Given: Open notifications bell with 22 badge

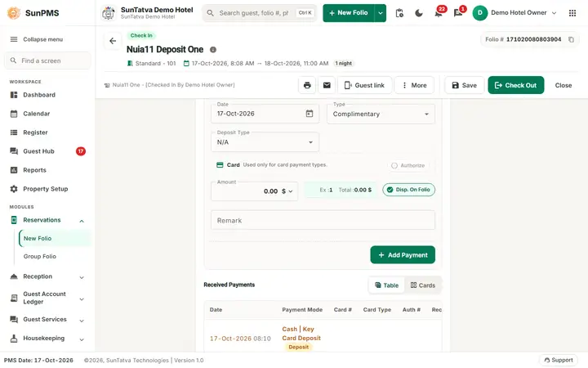Looking at the screenshot, I should coord(438,14).
